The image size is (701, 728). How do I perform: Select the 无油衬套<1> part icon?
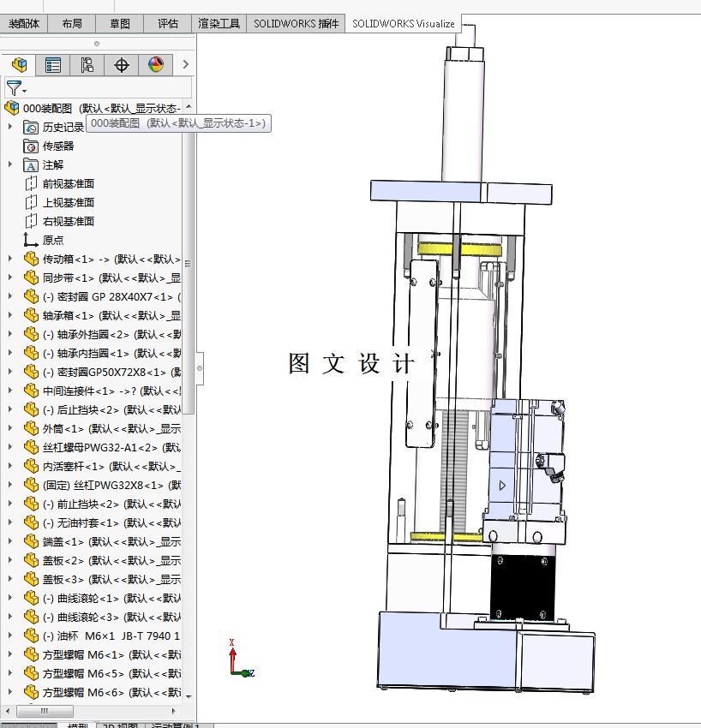tap(31, 522)
